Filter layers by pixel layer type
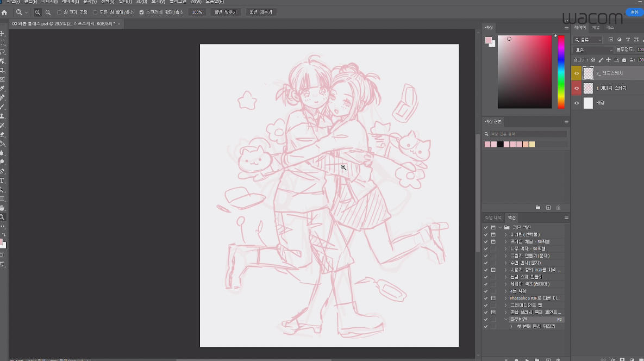 coord(611,40)
